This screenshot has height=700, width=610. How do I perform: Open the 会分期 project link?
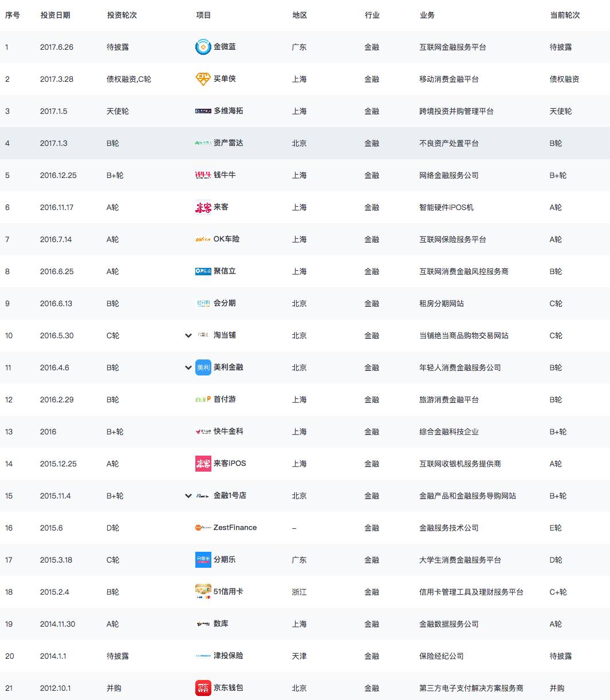(x=225, y=303)
